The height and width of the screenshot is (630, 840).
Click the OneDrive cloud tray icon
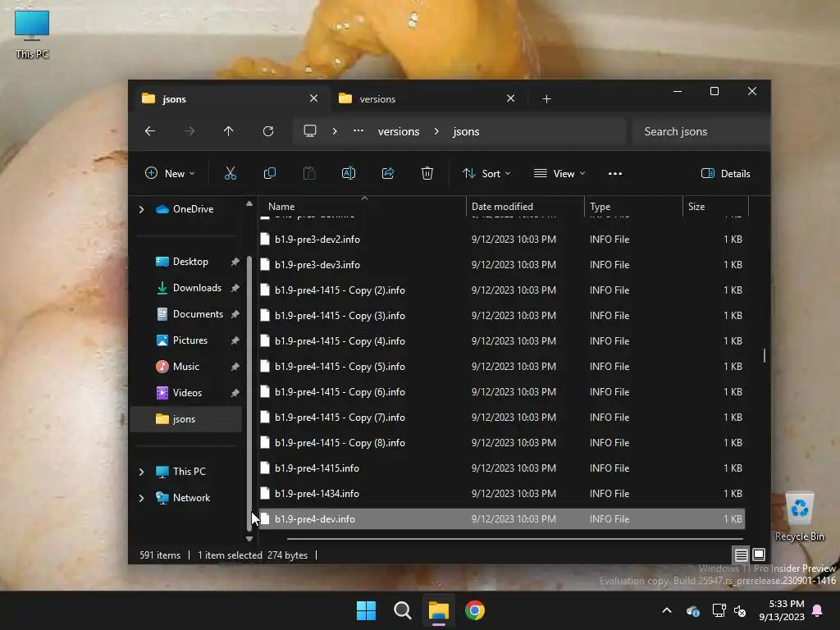tap(692, 610)
